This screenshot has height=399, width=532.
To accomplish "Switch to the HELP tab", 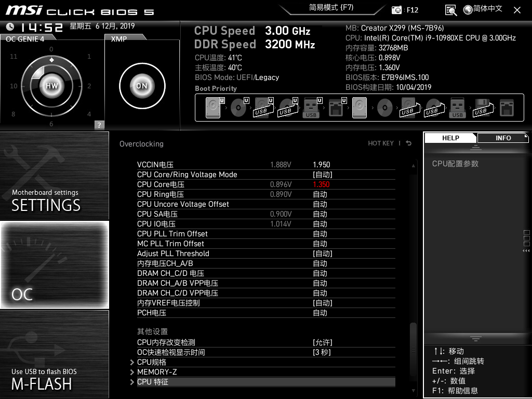I will [450, 138].
